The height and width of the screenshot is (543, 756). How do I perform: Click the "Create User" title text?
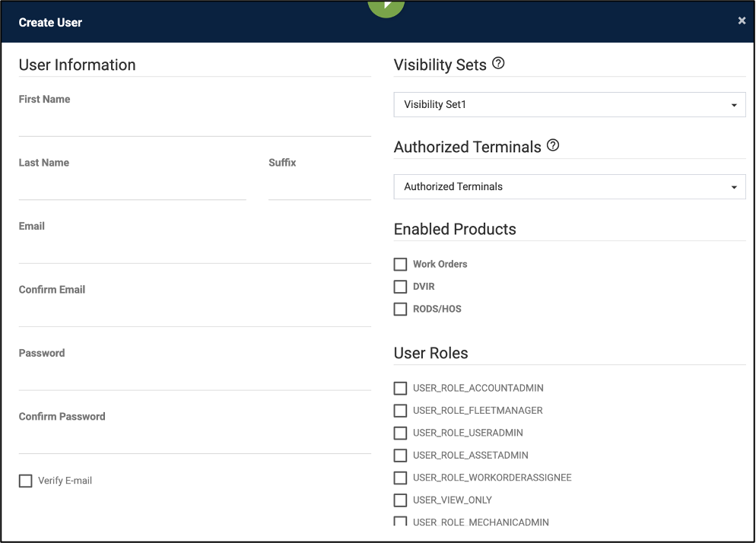50,23
